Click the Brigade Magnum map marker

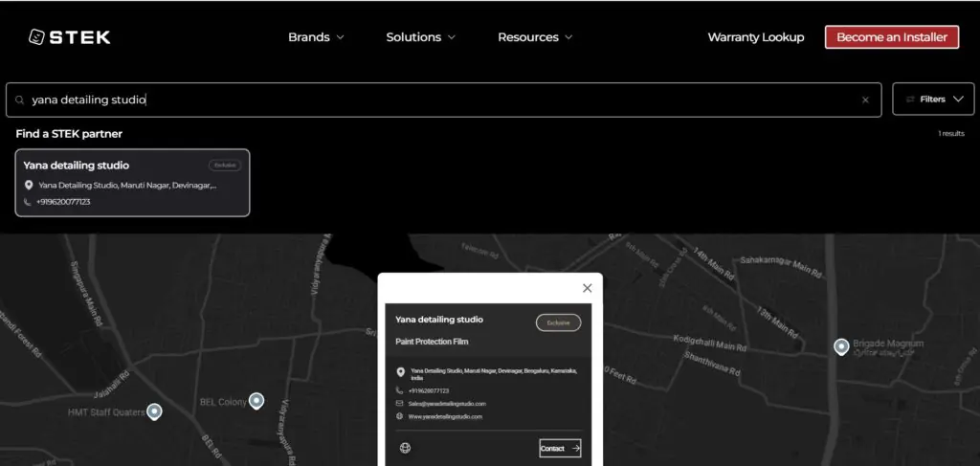(x=842, y=347)
